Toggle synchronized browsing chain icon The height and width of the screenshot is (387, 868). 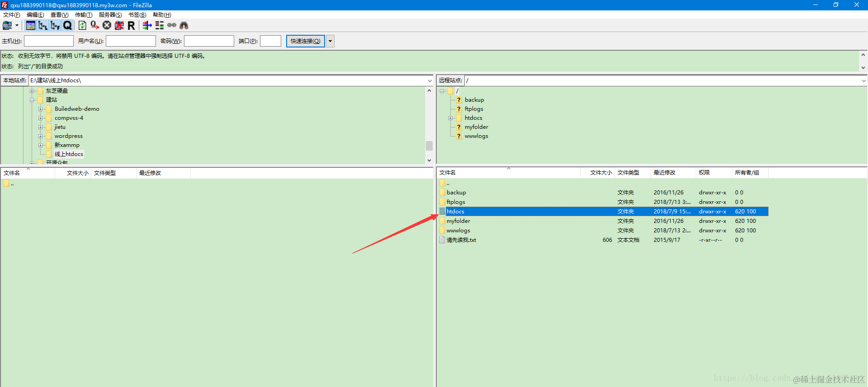(x=172, y=25)
